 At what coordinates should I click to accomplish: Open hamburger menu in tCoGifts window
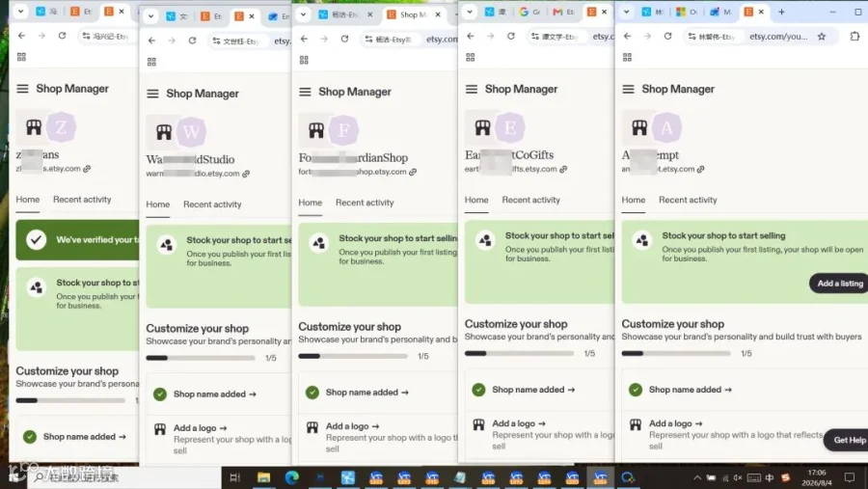471,89
